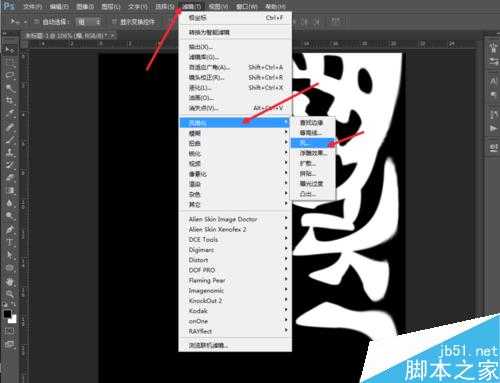Screen dimensions: 500x383
Task: Set the background color swatch
Action: point(13,319)
